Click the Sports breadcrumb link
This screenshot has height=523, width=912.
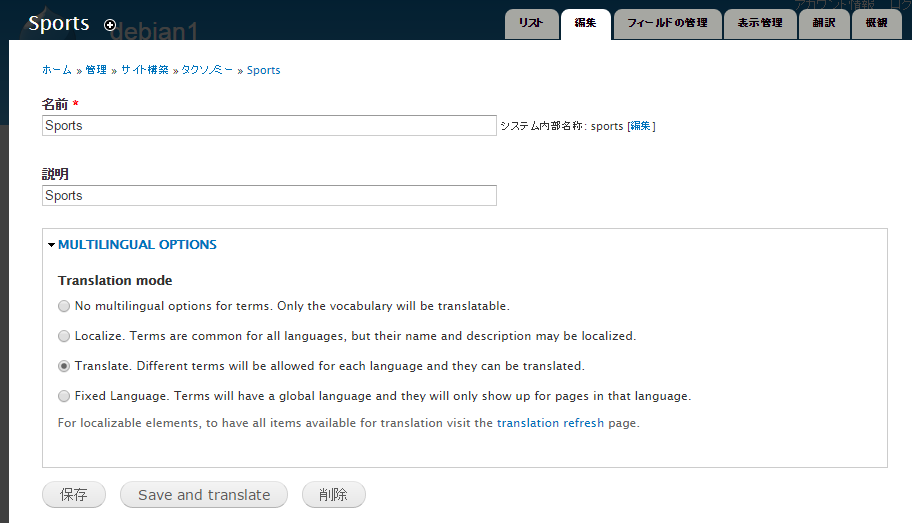tap(263, 70)
